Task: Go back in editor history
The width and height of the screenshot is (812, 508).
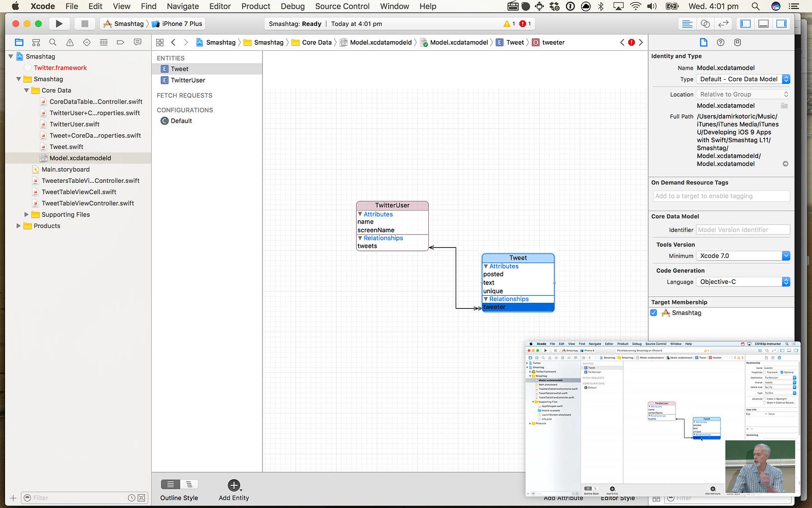Action: tap(173, 43)
